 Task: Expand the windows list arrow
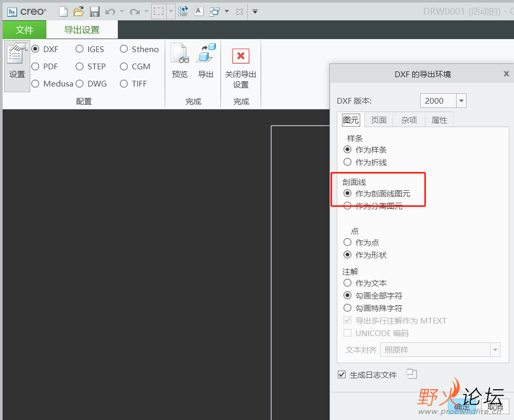click(227, 11)
